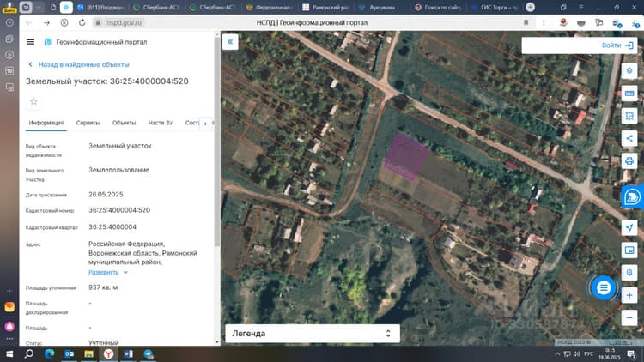Switch to the ГИС Торги browser tab
The height and width of the screenshot is (362, 644).
coord(495,8)
